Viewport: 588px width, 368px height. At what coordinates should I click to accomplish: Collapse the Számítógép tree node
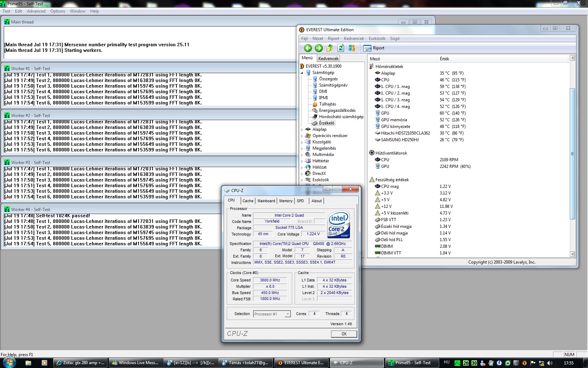click(302, 73)
